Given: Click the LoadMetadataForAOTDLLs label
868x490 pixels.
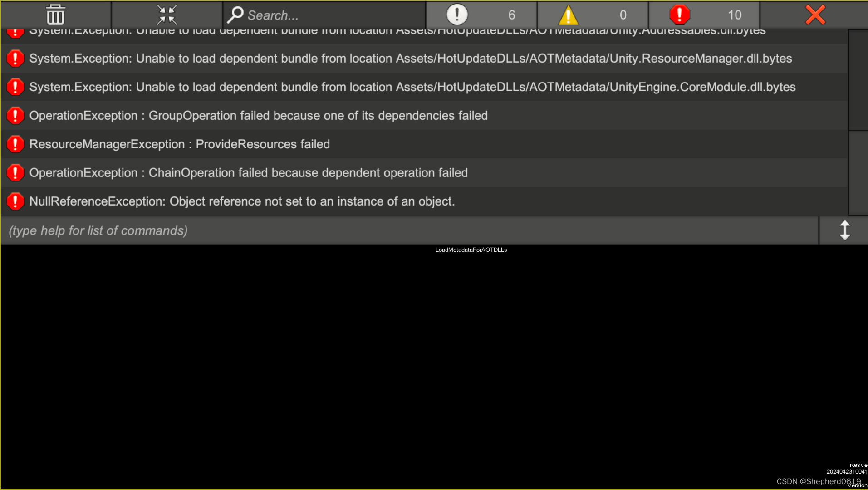Looking at the screenshot, I should tap(471, 250).
